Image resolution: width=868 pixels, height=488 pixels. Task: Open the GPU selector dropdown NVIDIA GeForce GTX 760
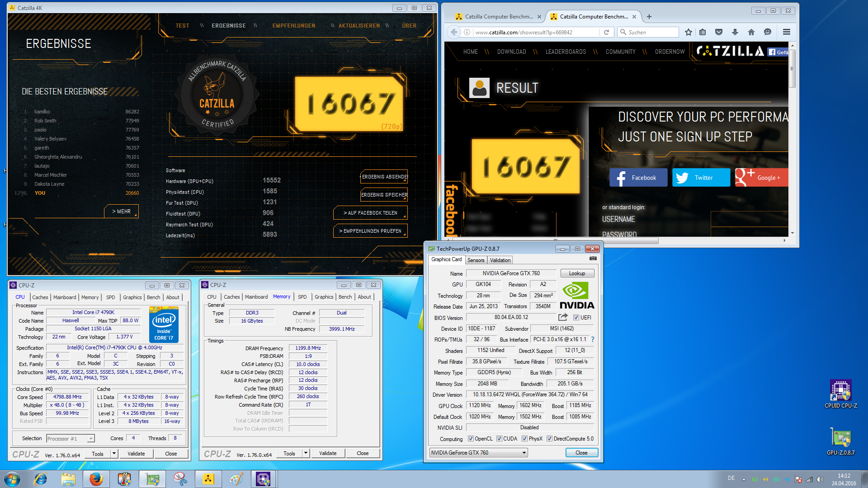pyautogui.click(x=478, y=453)
